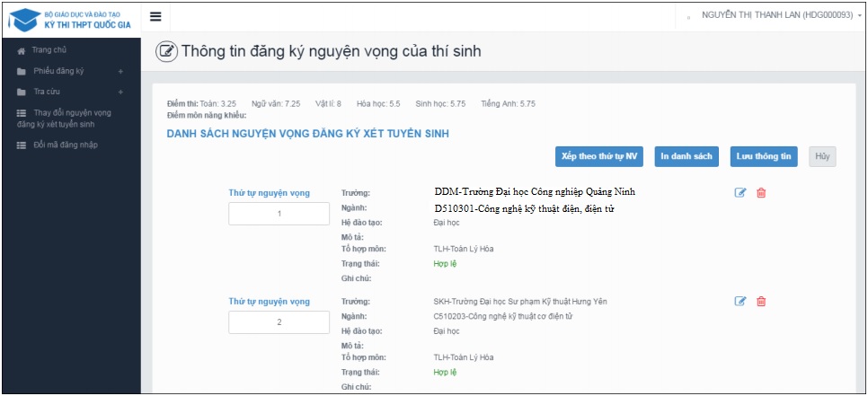Click Lưu thông tin button

click(x=764, y=156)
